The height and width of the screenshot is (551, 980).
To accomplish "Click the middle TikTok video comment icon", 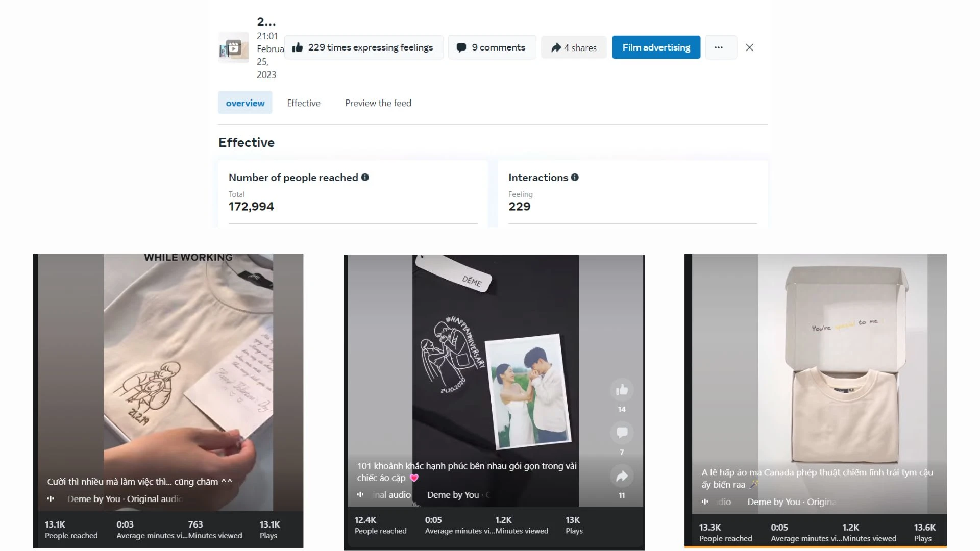I will tap(622, 433).
